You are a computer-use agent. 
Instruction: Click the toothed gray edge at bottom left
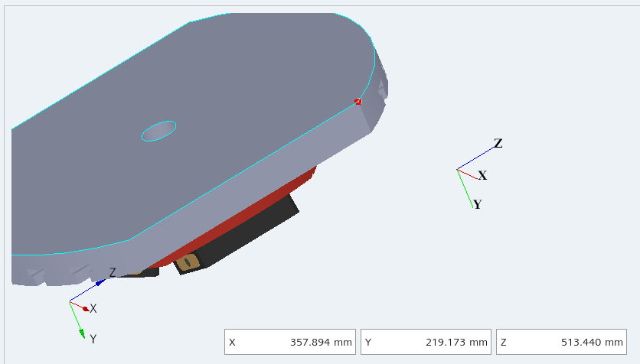pyautogui.click(x=46, y=271)
